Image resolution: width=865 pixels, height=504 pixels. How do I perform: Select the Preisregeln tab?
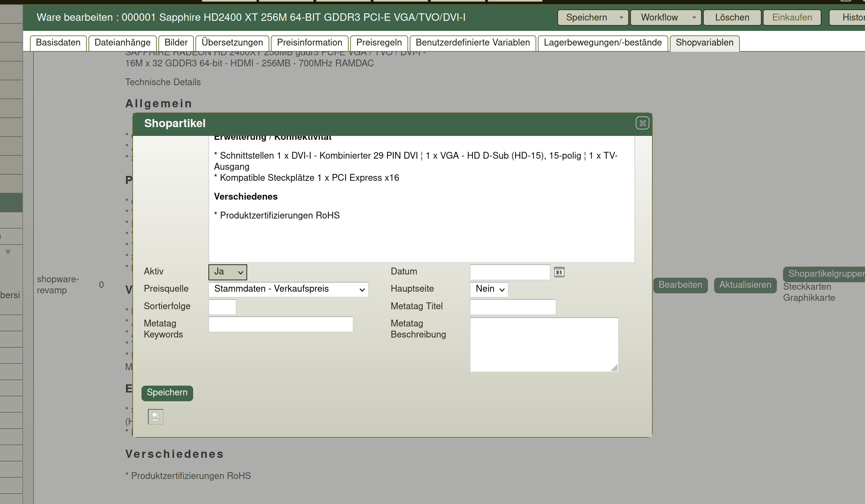pos(379,43)
